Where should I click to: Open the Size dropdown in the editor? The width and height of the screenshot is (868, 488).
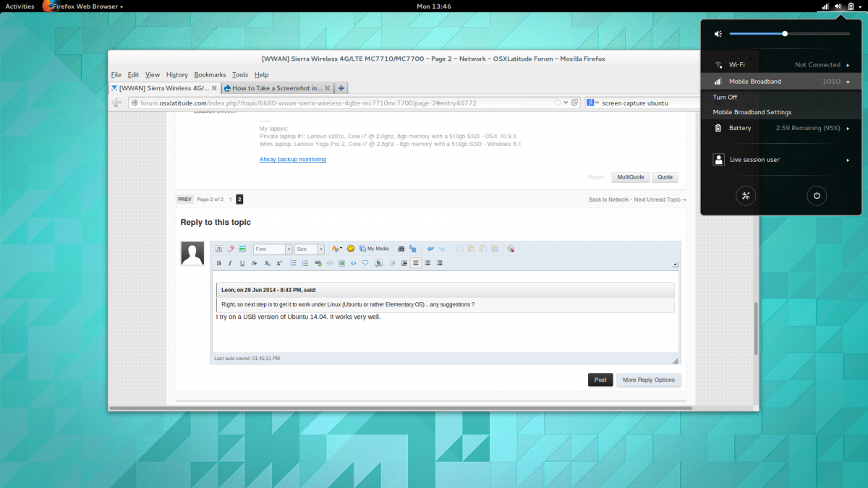[x=310, y=249]
